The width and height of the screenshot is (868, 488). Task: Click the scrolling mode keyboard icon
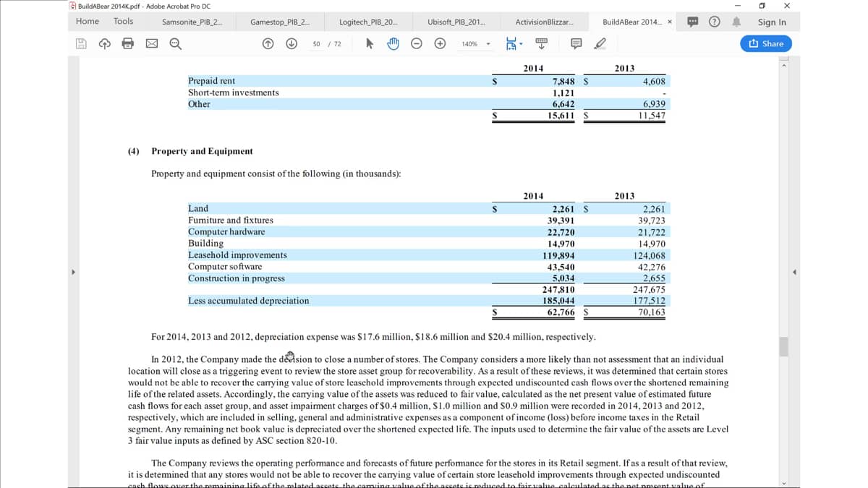[540, 44]
